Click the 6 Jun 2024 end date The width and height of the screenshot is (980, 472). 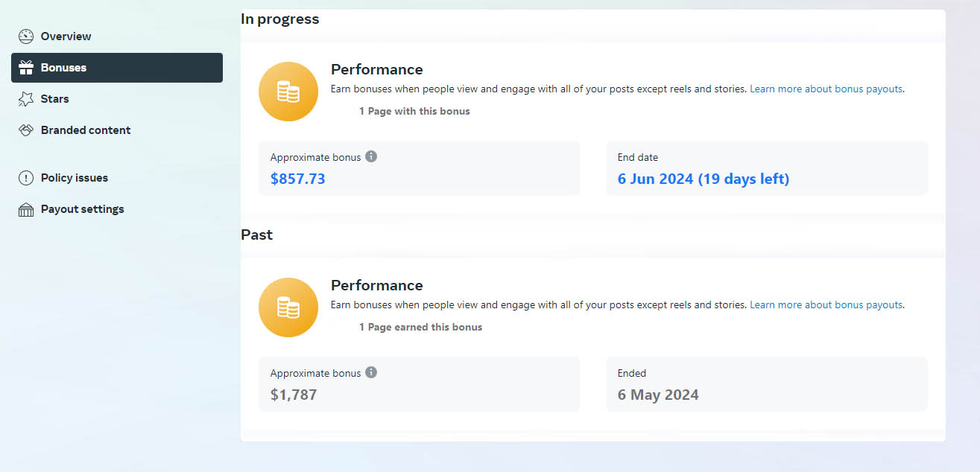[x=703, y=179]
